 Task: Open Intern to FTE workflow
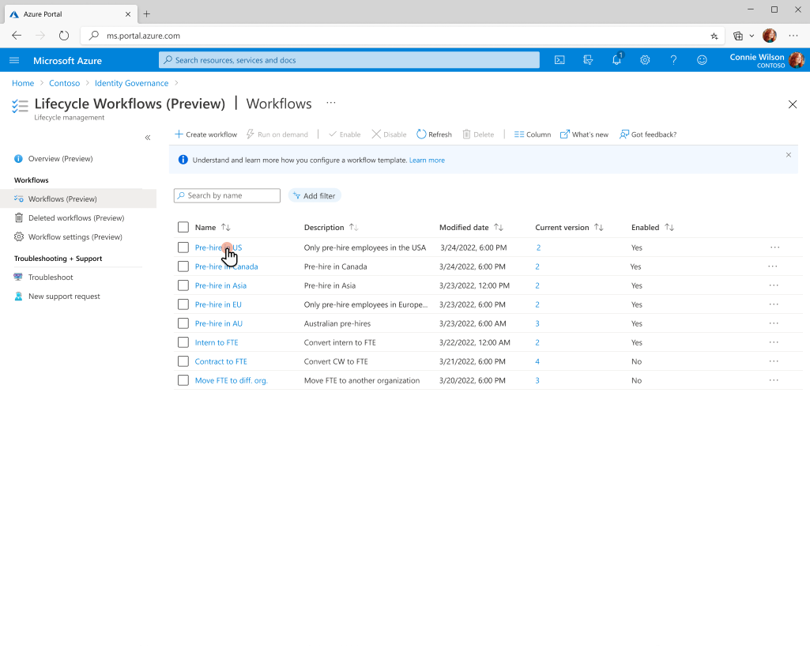point(216,342)
